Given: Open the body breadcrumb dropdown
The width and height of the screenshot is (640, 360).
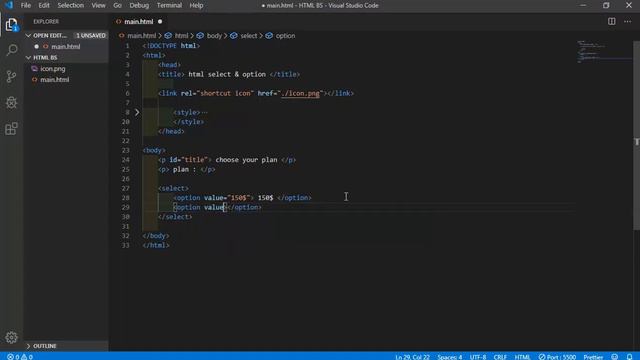Looking at the screenshot, I should coord(209,36).
